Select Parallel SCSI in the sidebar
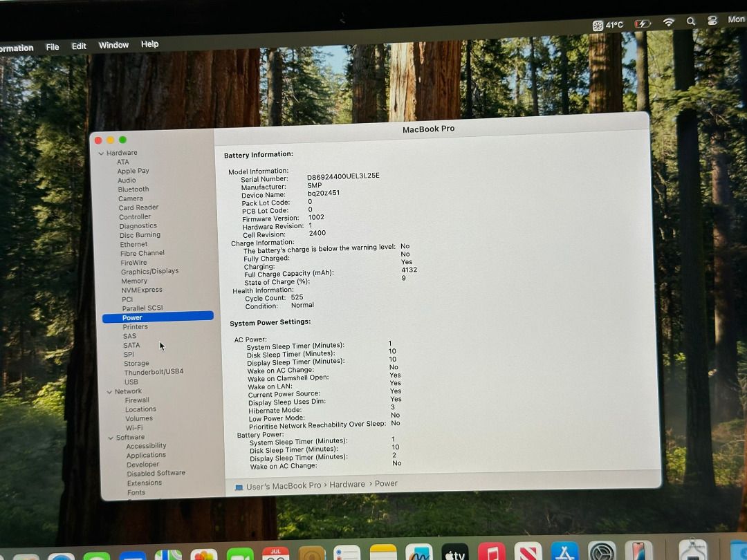 coord(142,308)
